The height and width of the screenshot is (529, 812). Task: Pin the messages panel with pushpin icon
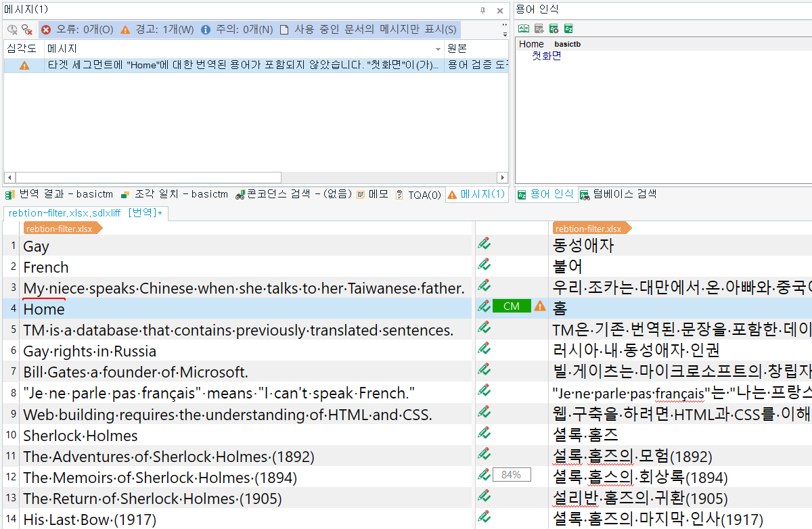pos(482,11)
